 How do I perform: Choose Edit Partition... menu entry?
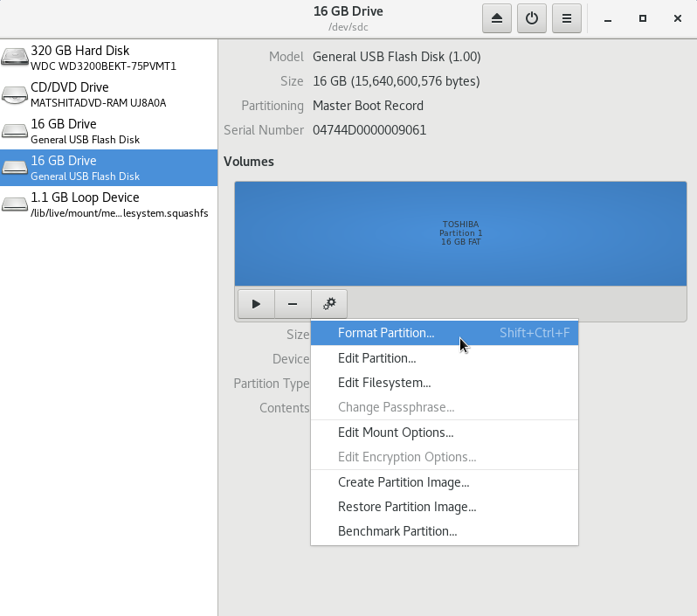point(445,358)
